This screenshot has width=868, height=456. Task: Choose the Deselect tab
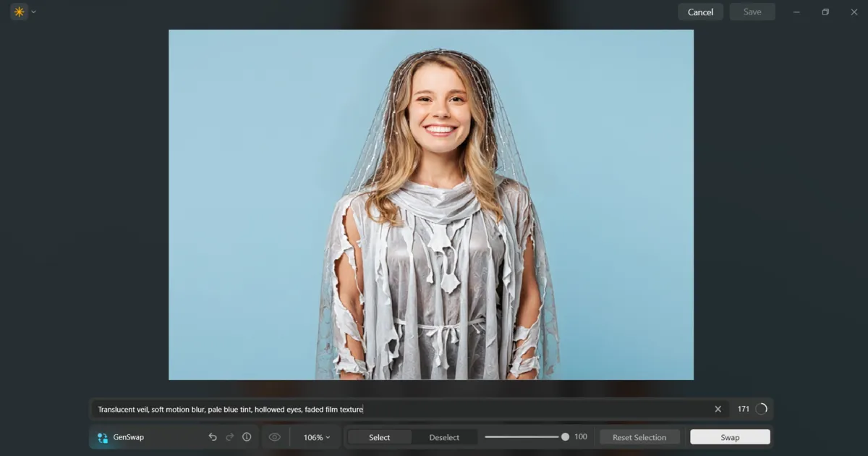444,437
